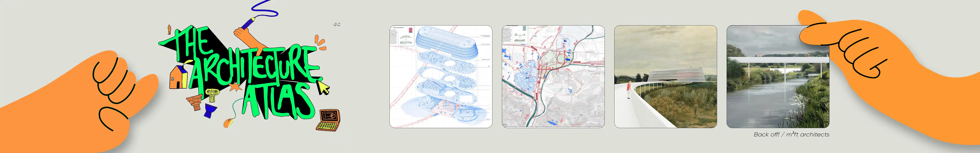Open the red and blue site map thumbnail

pyautogui.click(x=553, y=76)
